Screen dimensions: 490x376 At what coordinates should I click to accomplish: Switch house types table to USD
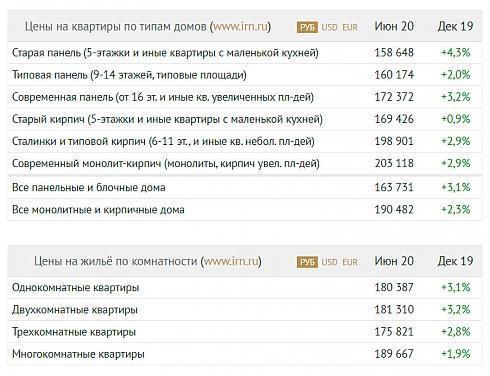(329, 27)
